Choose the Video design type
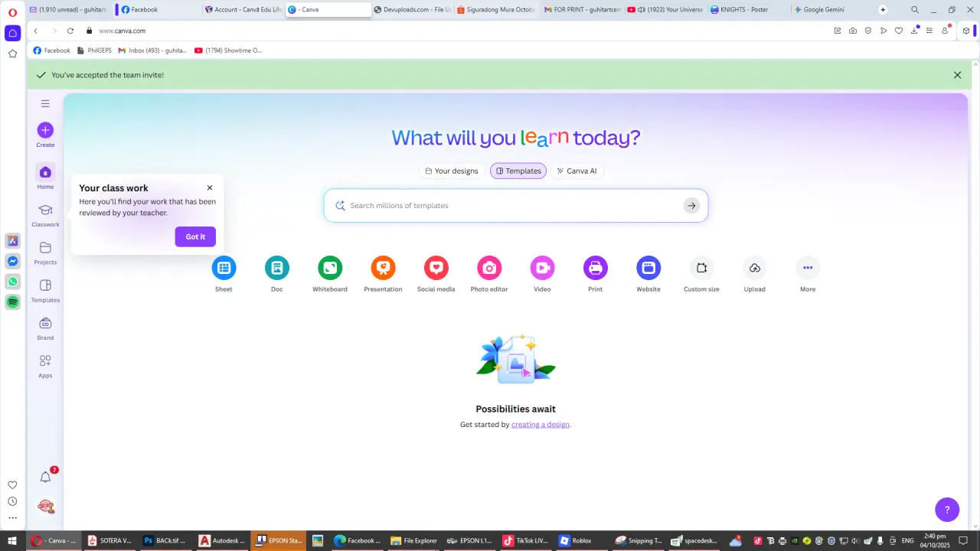This screenshot has height=551, width=980. point(542,268)
